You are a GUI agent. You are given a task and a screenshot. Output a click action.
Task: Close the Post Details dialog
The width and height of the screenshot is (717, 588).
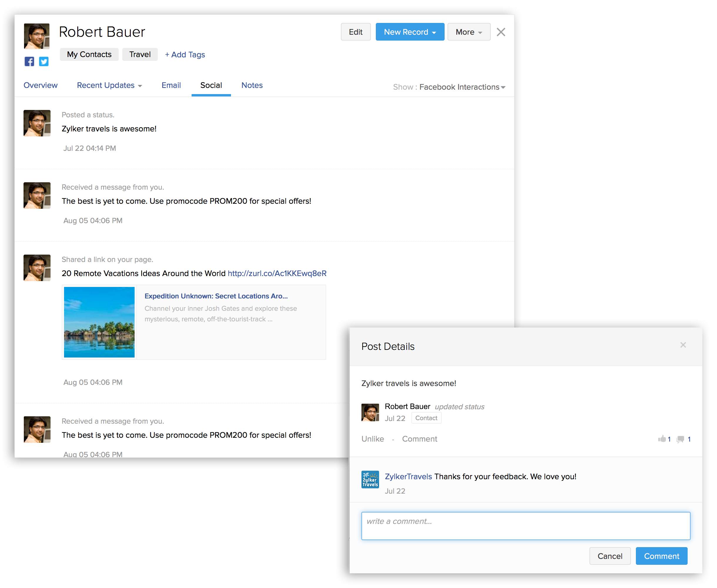pyautogui.click(x=683, y=345)
